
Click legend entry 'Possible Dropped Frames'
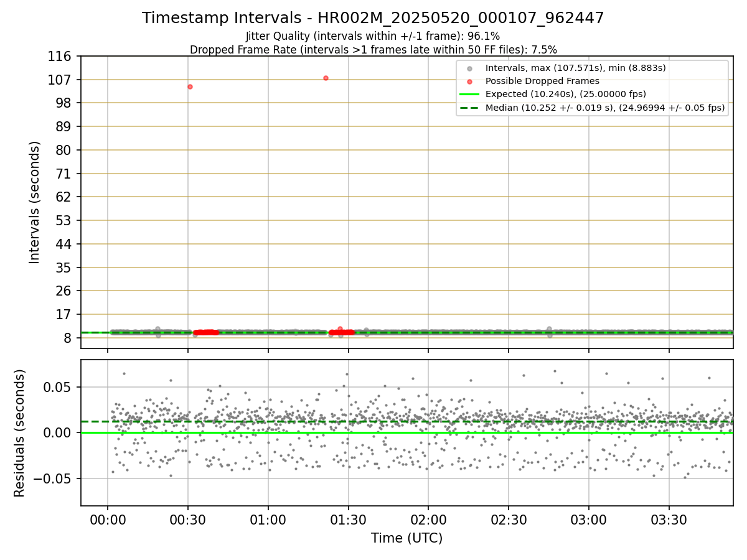click(542, 81)
